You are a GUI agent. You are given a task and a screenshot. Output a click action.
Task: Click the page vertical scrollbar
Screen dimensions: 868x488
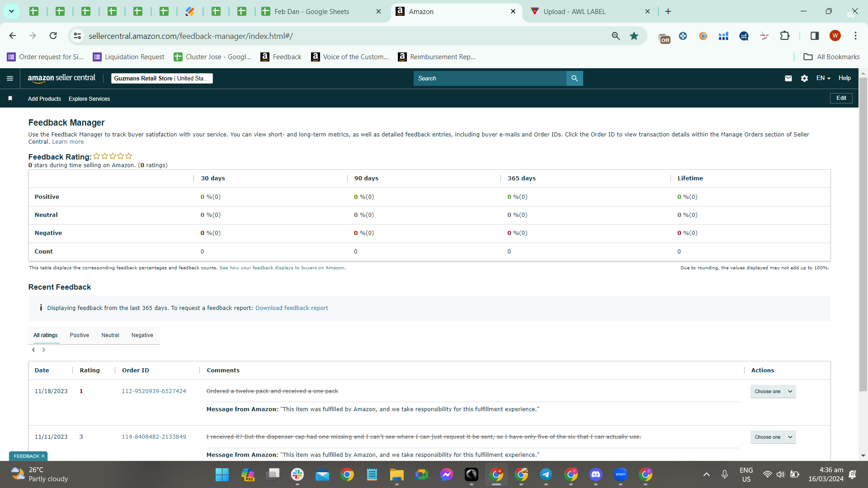click(x=863, y=234)
